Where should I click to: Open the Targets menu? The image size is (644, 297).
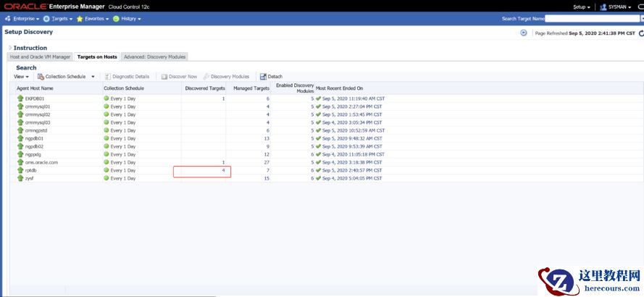pos(57,18)
